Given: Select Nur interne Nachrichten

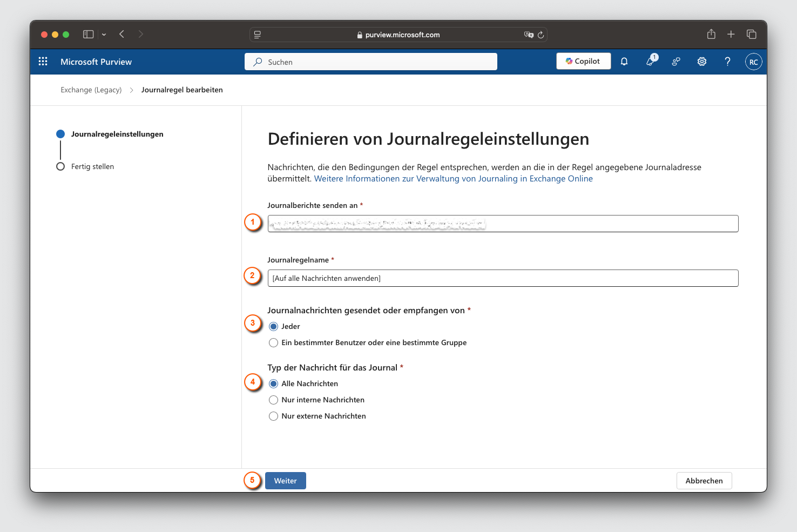Looking at the screenshot, I should tap(274, 400).
